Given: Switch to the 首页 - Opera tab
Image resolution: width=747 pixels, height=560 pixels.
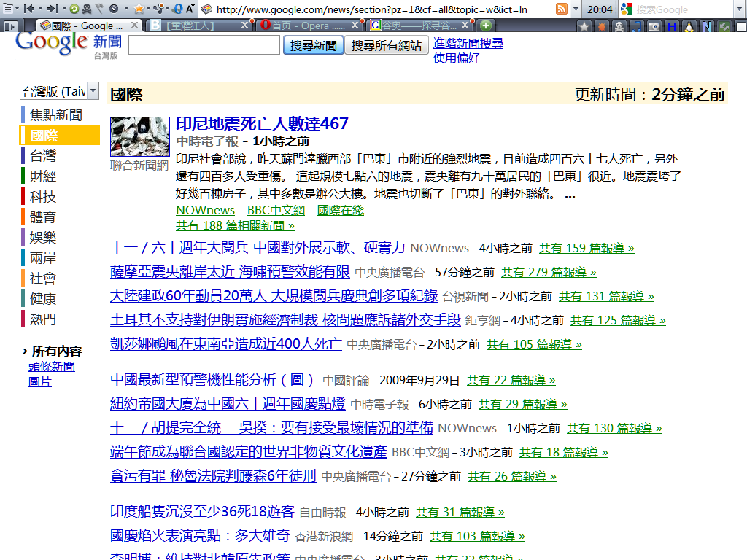Looking at the screenshot, I should (309, 26).
